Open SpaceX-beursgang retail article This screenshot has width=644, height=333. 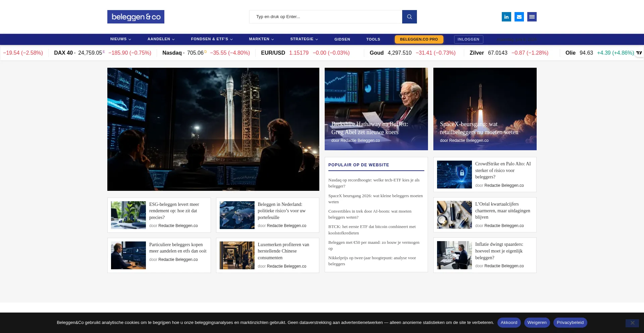[x=479, y=128]
